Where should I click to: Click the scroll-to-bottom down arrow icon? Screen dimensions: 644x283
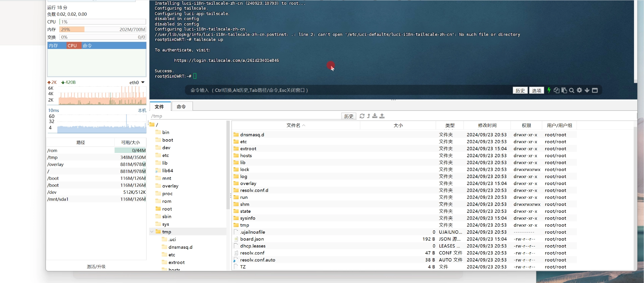pos(587,90)
